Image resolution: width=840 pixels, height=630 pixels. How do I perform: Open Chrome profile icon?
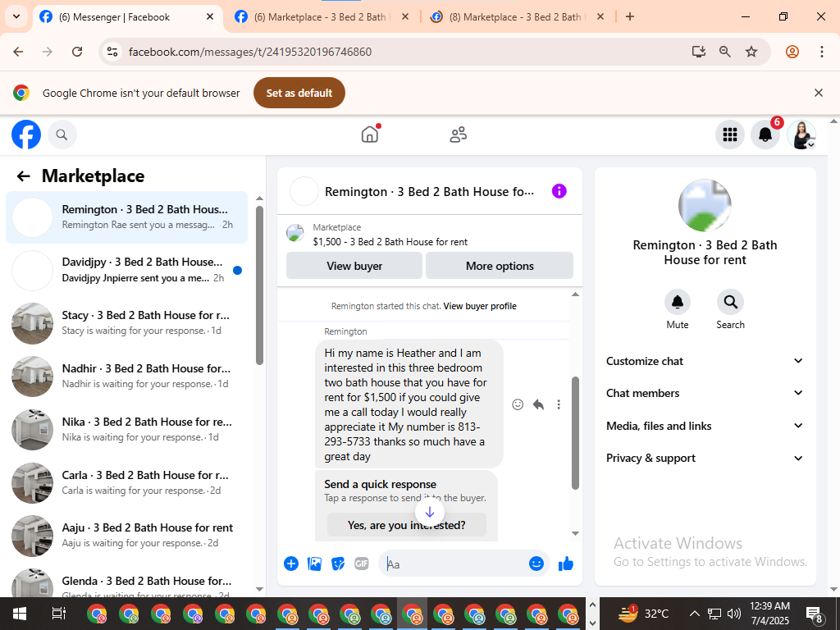[x=792, y=52]
